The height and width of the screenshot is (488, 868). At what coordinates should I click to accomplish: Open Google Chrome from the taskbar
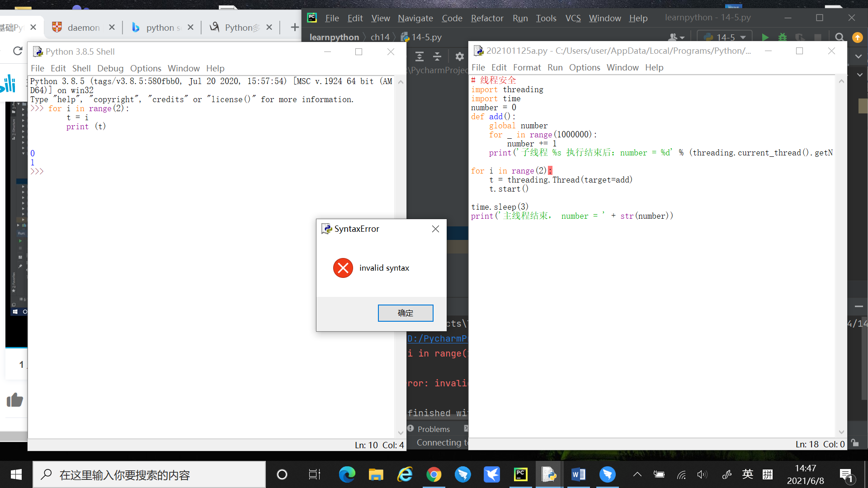click(x=434, y=474)
